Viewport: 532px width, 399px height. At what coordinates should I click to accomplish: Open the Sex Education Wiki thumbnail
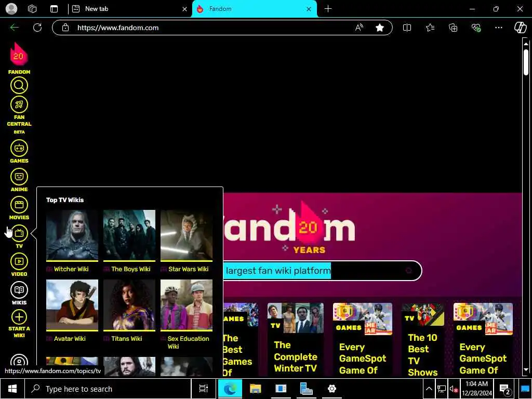[187, 304]
